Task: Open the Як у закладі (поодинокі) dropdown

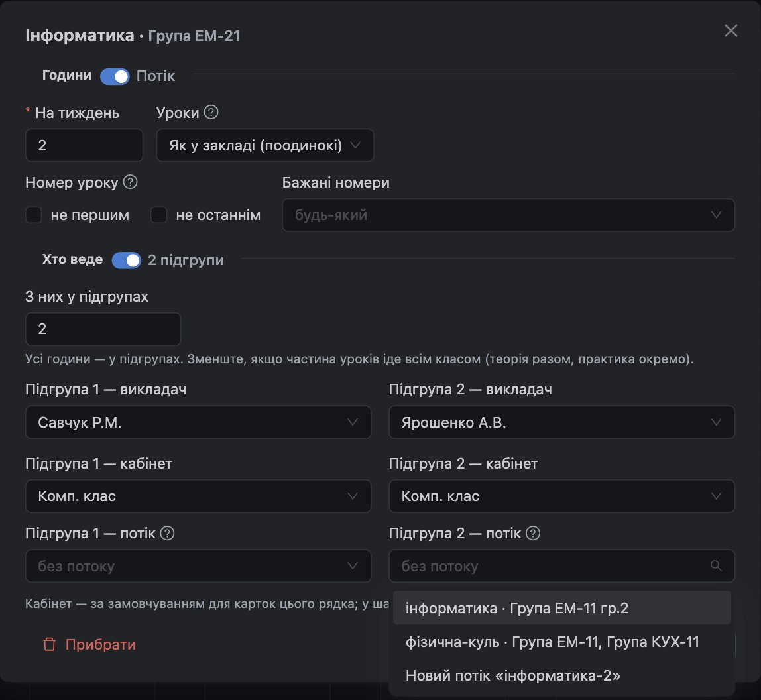Action: (x=265, y=145)
